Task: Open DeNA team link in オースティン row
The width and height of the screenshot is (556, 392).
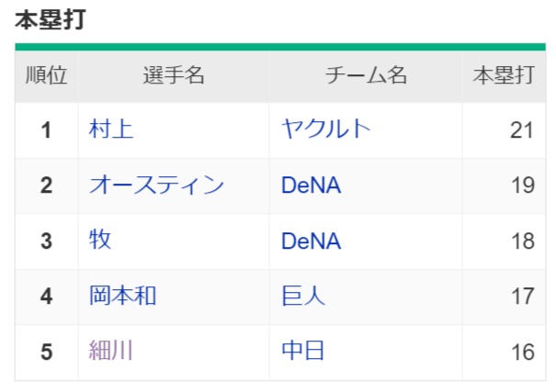Action: (311, 185)
